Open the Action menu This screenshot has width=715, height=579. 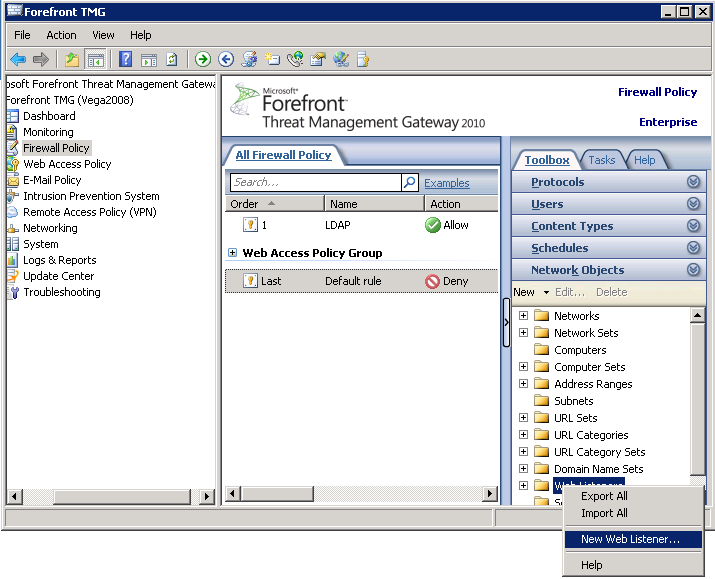[x=61, y=35]
